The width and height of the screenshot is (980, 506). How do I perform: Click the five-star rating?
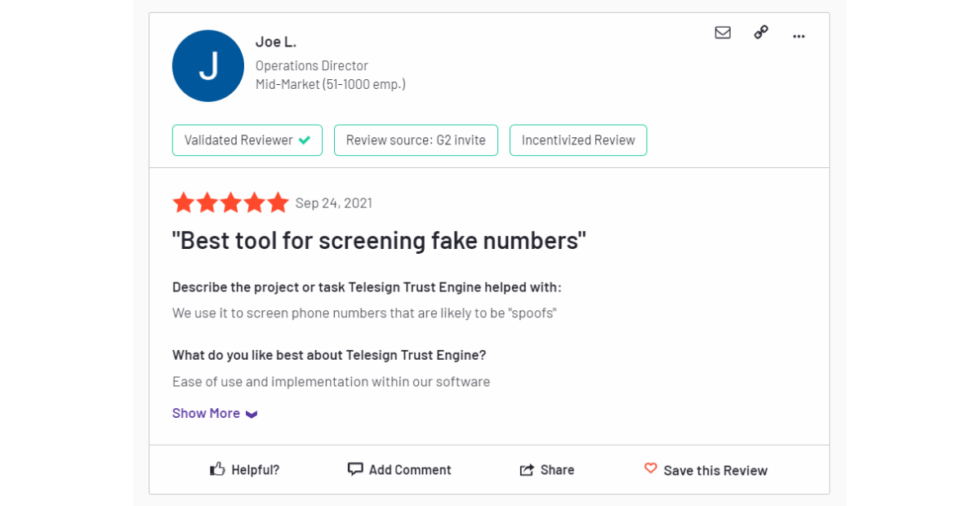(x=231, y=202)
